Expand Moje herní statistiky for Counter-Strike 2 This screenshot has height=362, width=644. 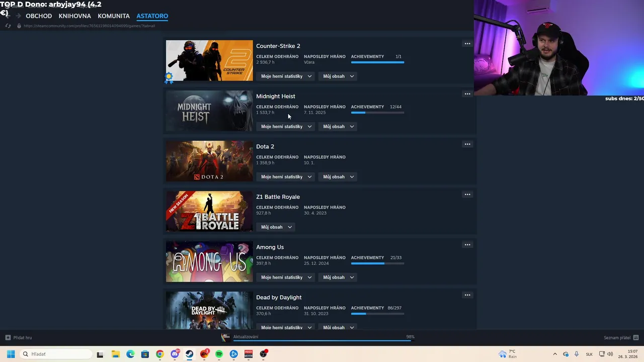(x=286, y=76)
